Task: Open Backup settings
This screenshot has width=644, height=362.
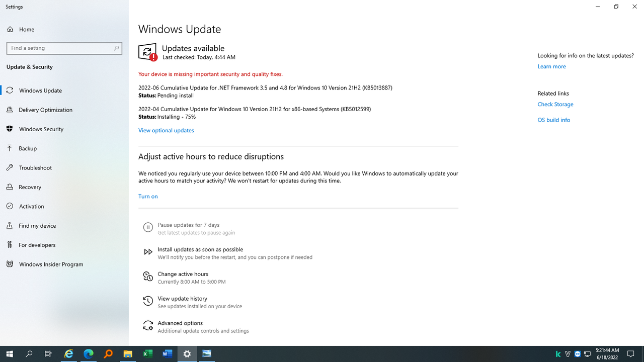Action: point(64,148)
